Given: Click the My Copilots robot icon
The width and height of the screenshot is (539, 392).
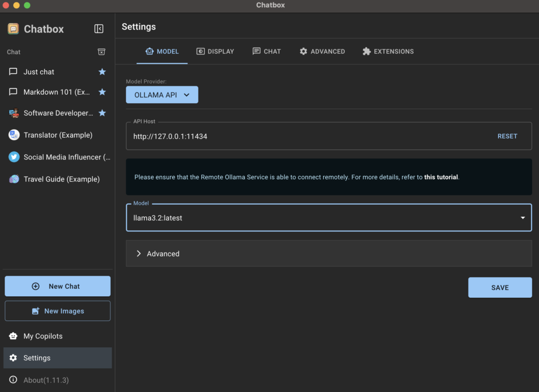Looking at the screenshot, I should (x=14, y=336).
